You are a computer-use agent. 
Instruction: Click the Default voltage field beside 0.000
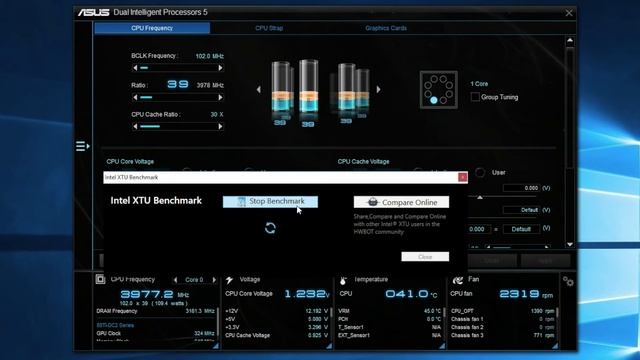[x=521, y=229]
